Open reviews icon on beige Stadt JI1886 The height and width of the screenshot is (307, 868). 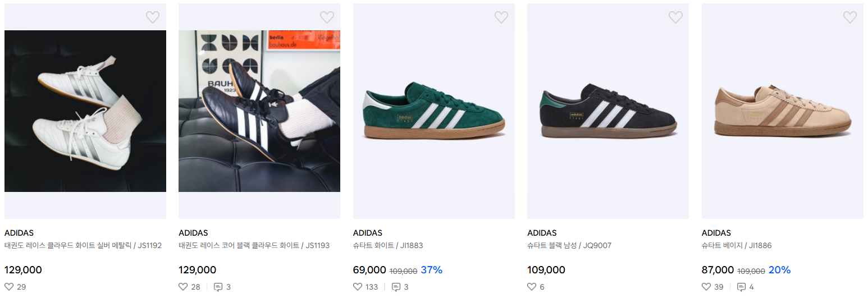741,287
